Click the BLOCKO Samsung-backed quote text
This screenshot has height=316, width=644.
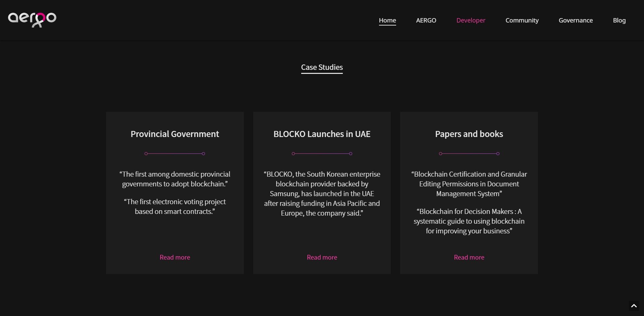point(322,193)
